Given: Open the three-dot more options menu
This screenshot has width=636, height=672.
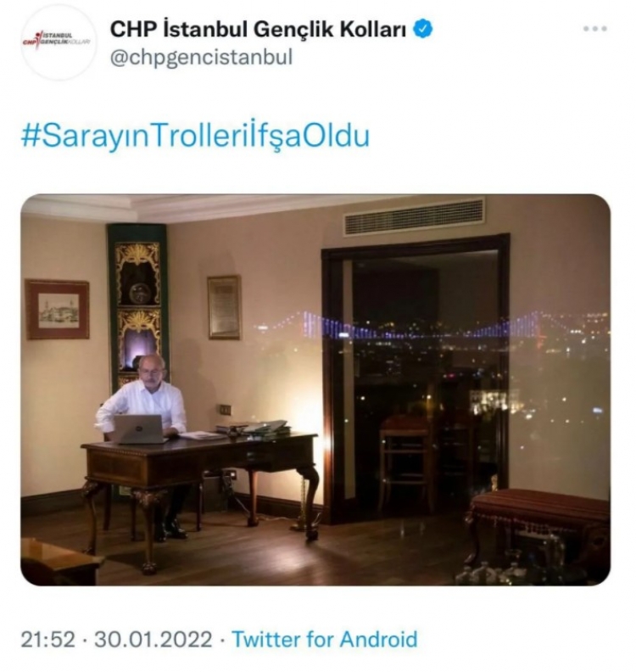Looking at the screenshot, I should (595, 29).
